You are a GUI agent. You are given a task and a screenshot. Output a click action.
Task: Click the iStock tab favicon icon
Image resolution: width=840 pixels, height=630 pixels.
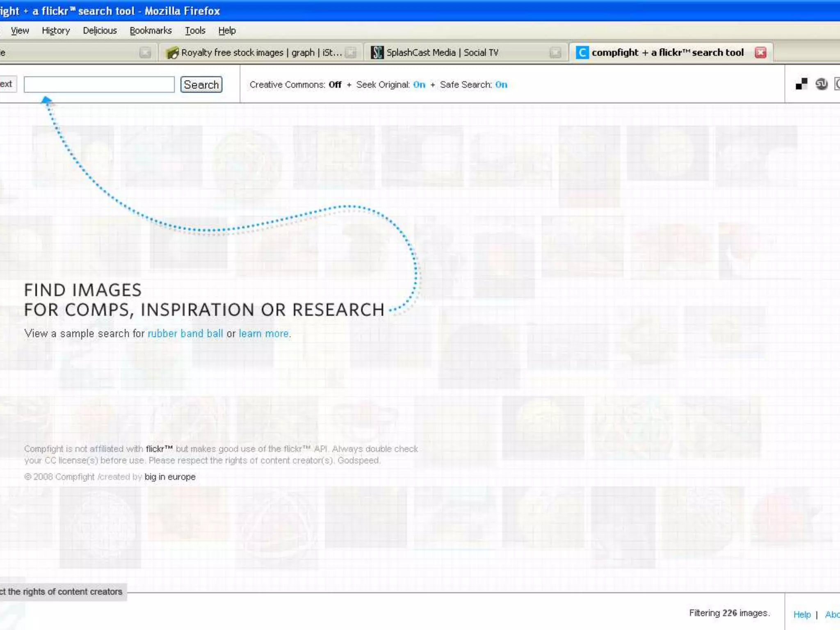172,52
